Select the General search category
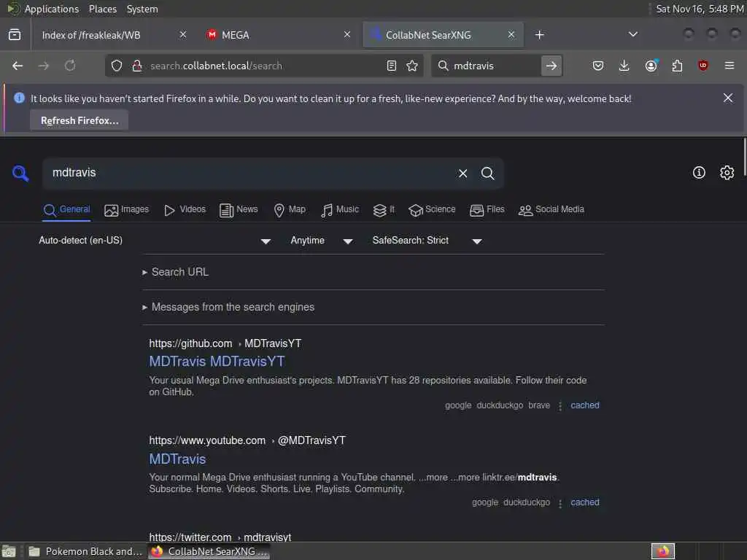The height and width of the screenshot is (560, 747). click(66, 209)
